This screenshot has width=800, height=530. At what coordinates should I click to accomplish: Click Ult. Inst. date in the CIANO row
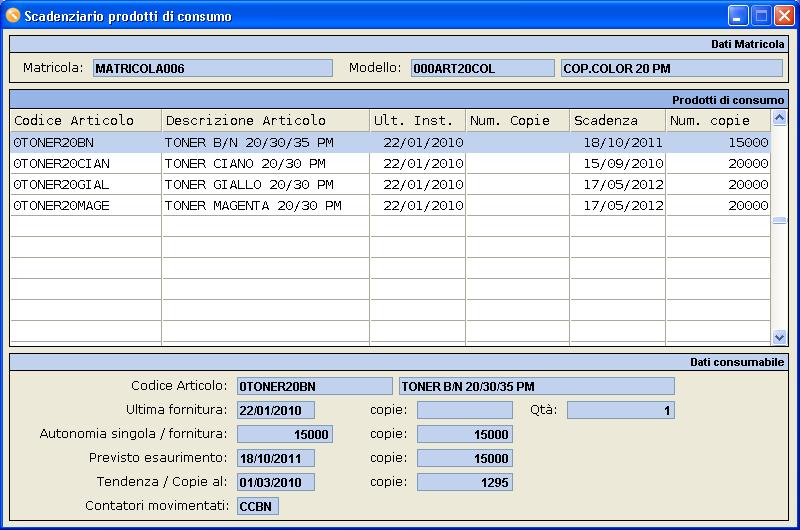point(423,163)
